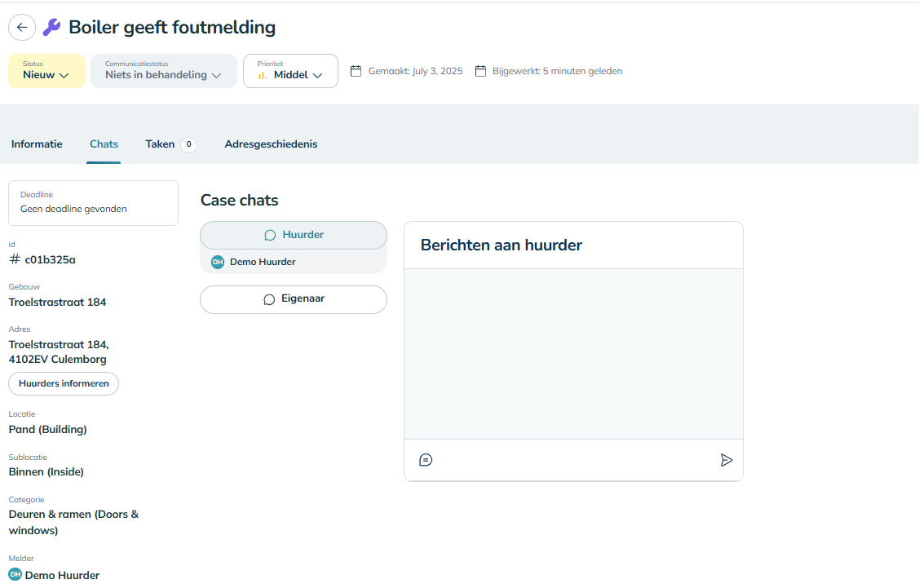The height and width of the screenshot is (588, 919).
Task: Click the DH avatar under Melder
Action: pyautogui.click(x=15, y=575)
